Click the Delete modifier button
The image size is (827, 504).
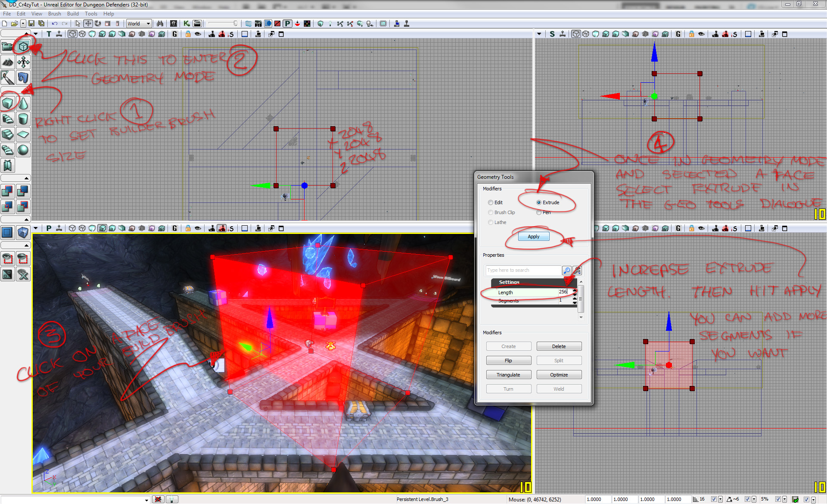[559, 346]
